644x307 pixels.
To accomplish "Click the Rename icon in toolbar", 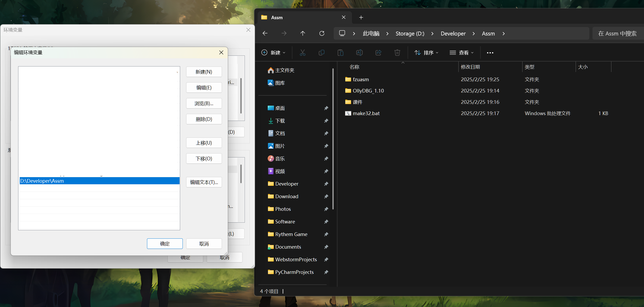I will 359,53.
